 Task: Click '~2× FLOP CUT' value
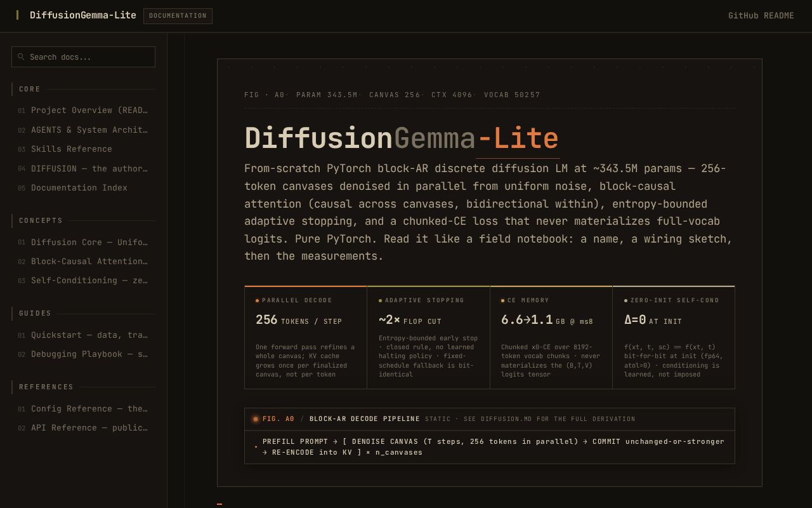(x=410, y=320)
